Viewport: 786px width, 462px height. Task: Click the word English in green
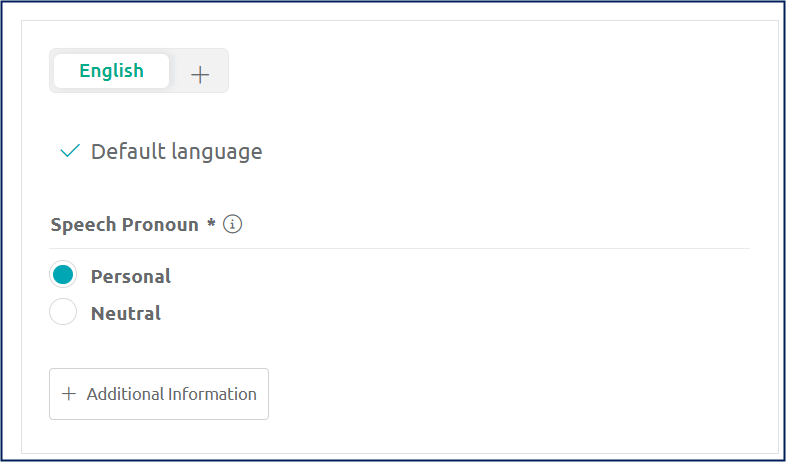(x=111, y=71)
